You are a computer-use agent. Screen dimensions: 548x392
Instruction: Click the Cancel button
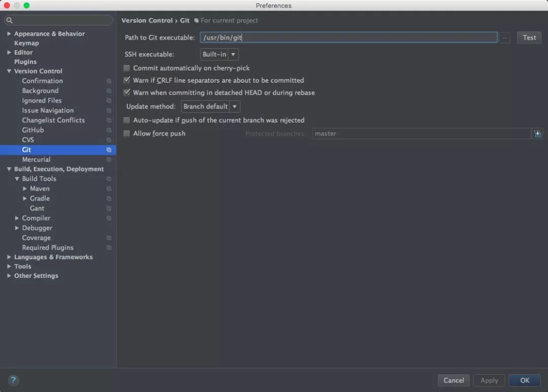tap(454, 380)
